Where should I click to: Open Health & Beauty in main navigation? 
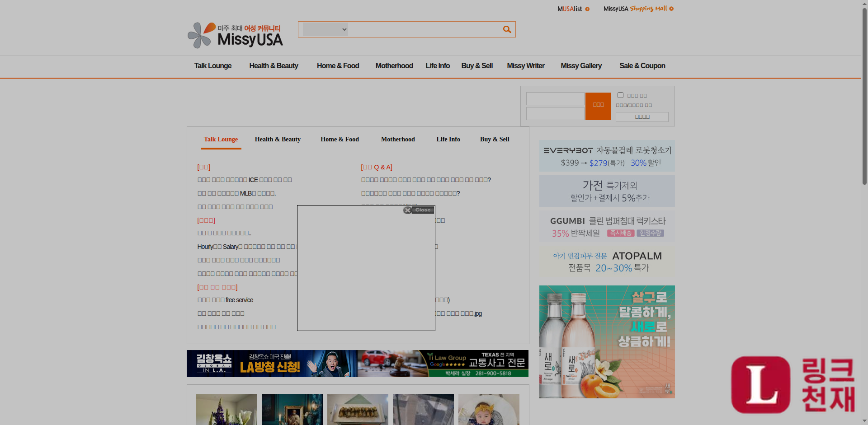point(274,66)
